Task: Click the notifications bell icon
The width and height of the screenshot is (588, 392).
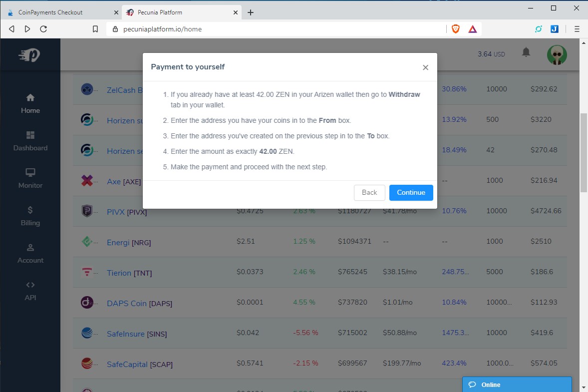Action: [526, 52]
